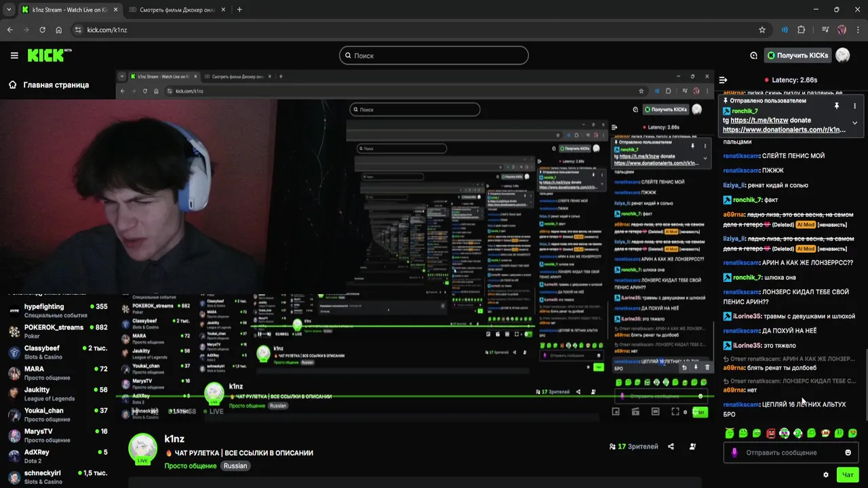Click a69rna in the 'нет' chat message
The width and height of the screenshot is (868, 488).
(734, 390)
